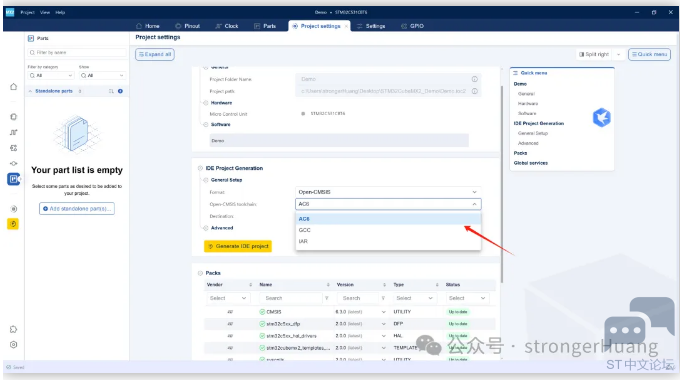The width and height of the screenshot is (683, 380).
Task: Click the info icon beside Project path
Action: pos(474,91)
